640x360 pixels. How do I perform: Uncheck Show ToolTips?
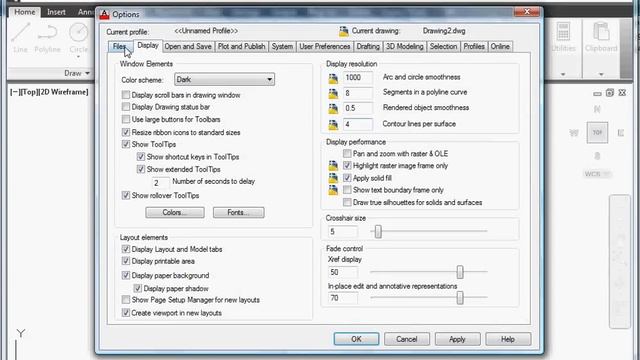126,144
